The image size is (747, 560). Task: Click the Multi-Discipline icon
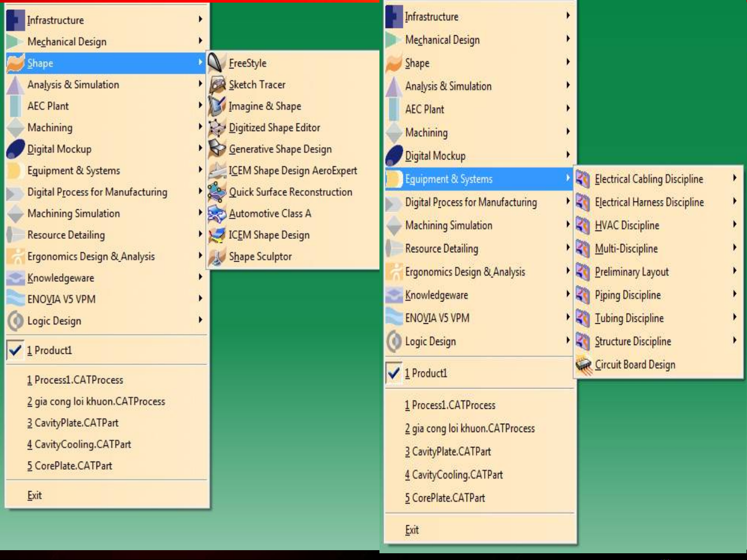coord(583,249)
